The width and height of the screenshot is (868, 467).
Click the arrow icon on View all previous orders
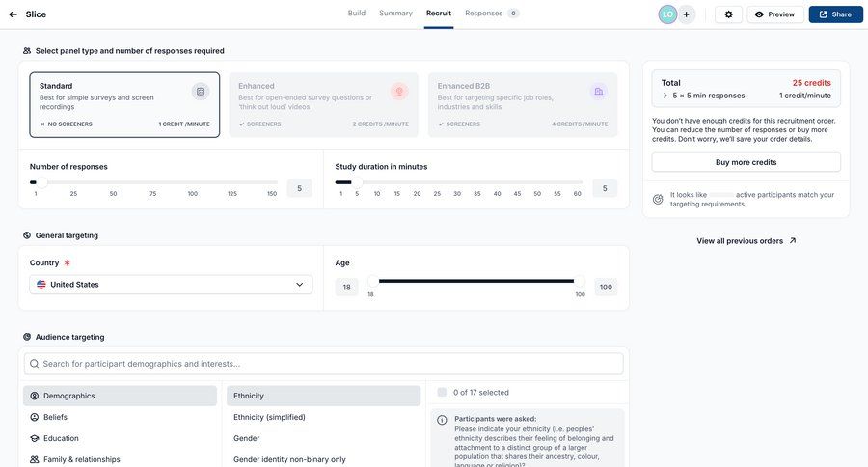[793, 240]
